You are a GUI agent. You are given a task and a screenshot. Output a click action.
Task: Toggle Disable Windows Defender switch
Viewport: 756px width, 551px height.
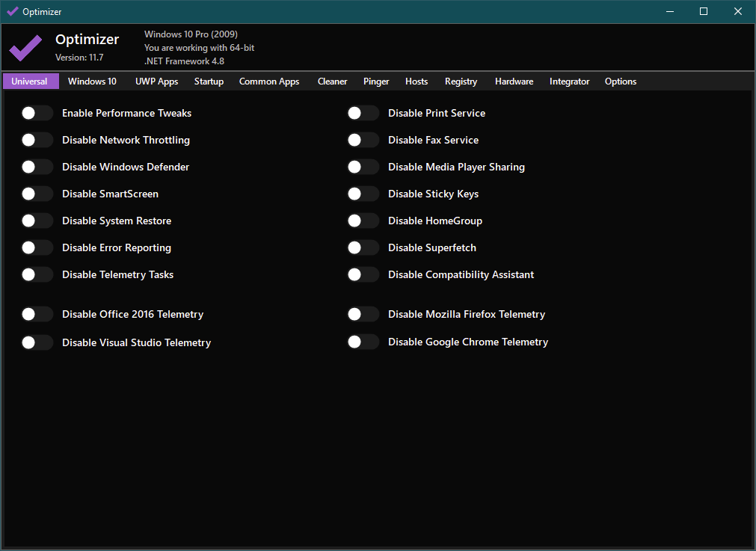click(37, 167)
